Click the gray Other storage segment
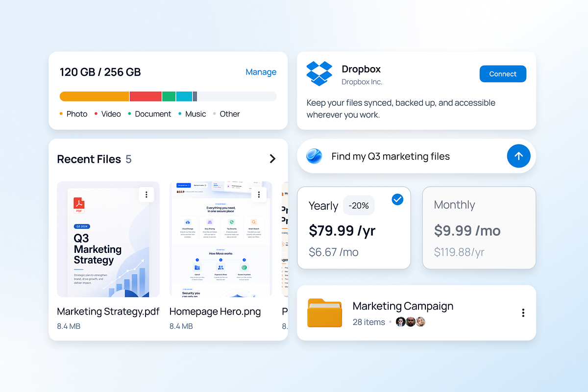Screen dimensions: 588x392 coord(195,97)
